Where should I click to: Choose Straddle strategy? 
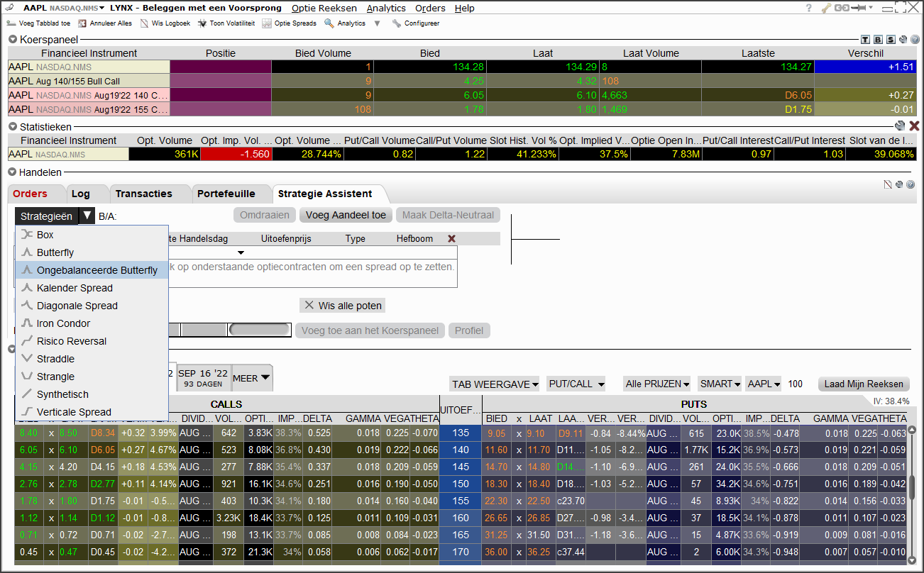[92, 359]
